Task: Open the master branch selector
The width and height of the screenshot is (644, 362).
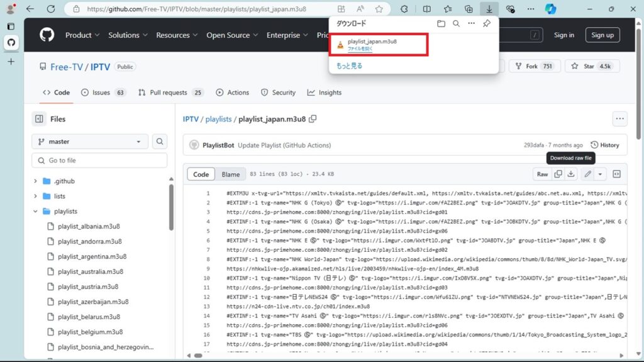Action: click(89, 142)
